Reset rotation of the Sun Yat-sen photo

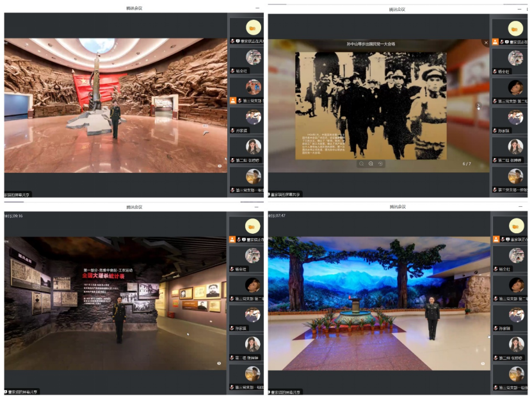(x=380, y=164)
